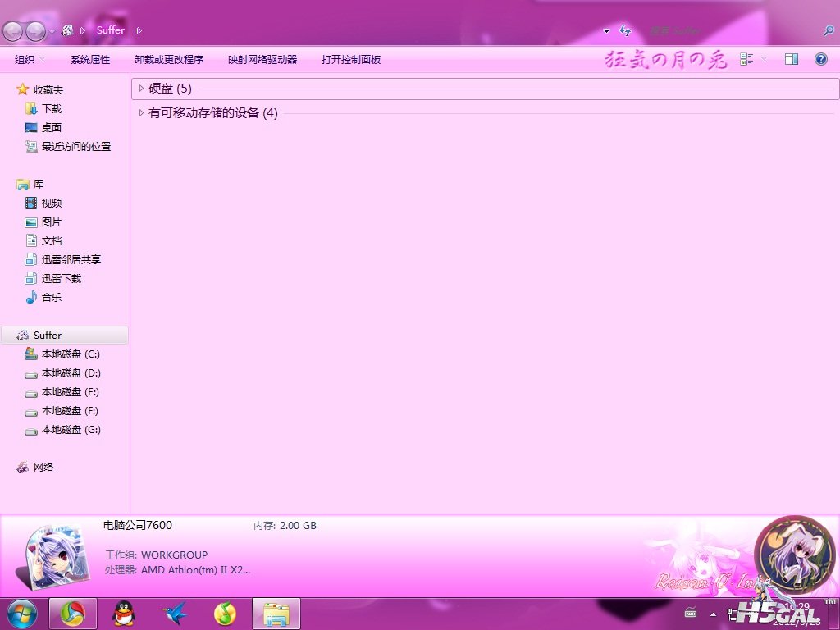Click the film icon beside 视频
Image resolution: width=840 pixels, height=630 pixels.
click(31, 203)
